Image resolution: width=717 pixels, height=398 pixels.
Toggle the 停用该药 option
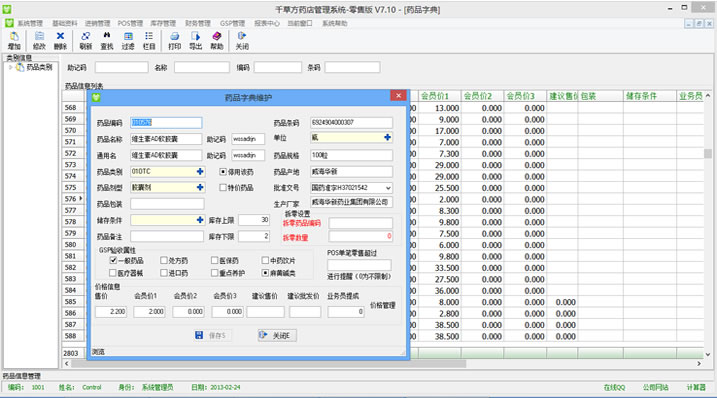(x=223, y=172)
